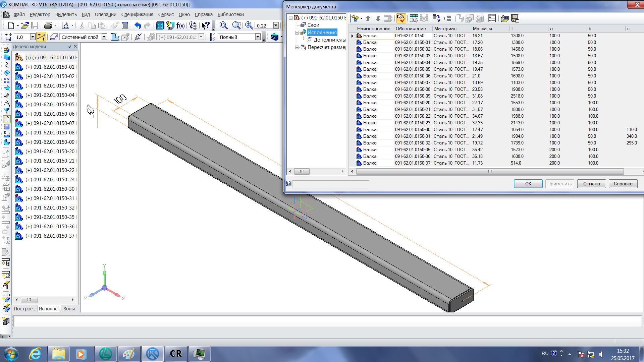This screenshot has width=644, height=362.
Task: Click save-to-file icon in document manager toolbar
Action: pyautogui.click(x=515, y=18)
